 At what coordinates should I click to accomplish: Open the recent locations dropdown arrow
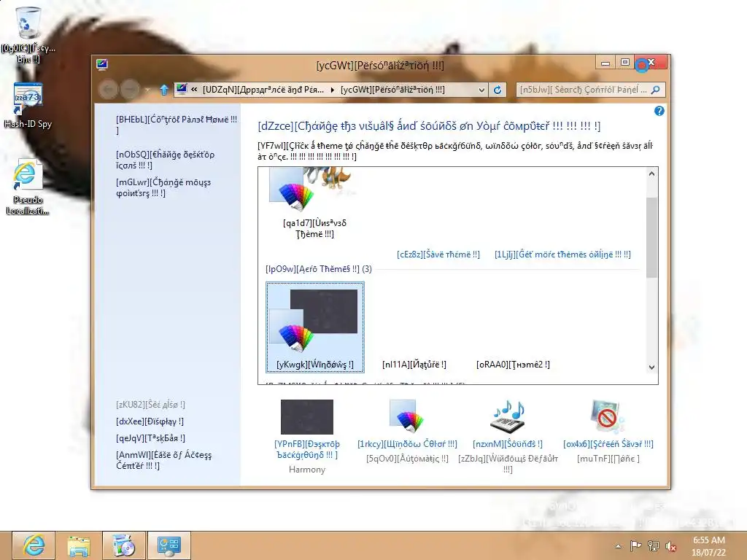(147, 90)
